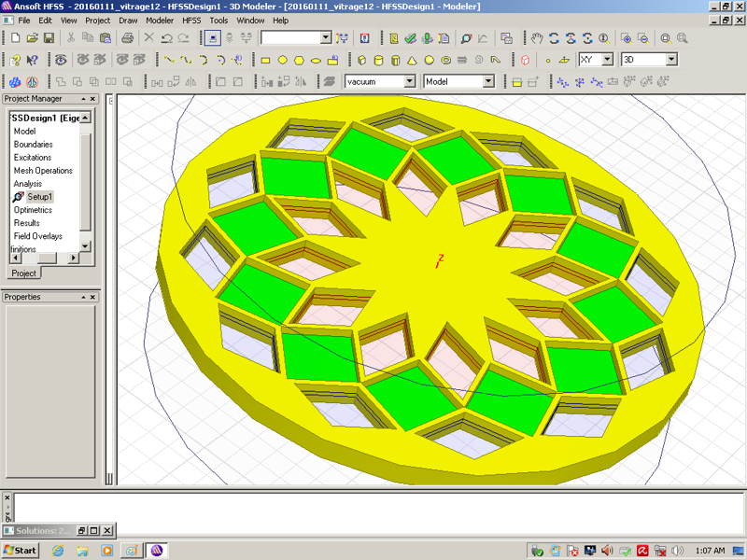Screen dimensions: 747x560
Task: Expand the XY drawing plane dropdown
Action: (607, 60)
